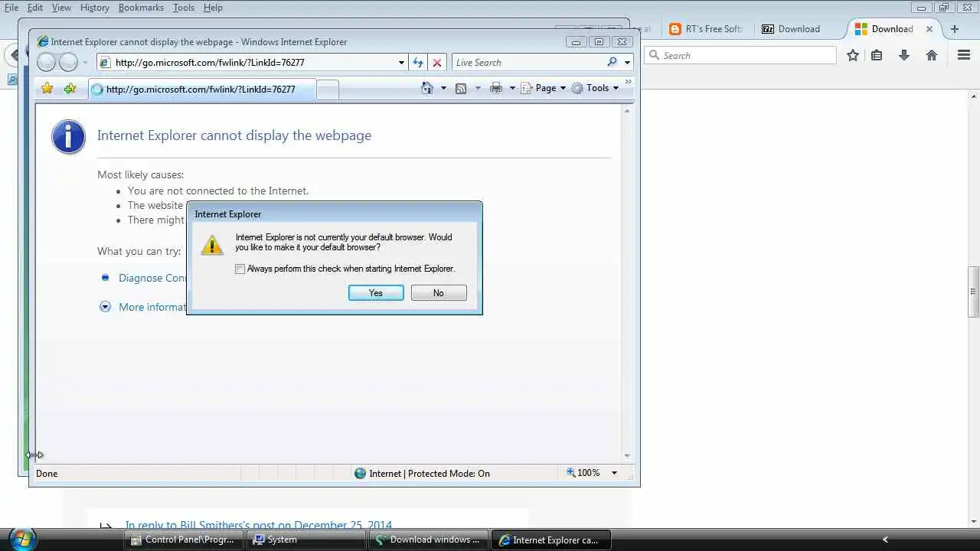Open Firefox Help menu

click(x=213, y=8)
